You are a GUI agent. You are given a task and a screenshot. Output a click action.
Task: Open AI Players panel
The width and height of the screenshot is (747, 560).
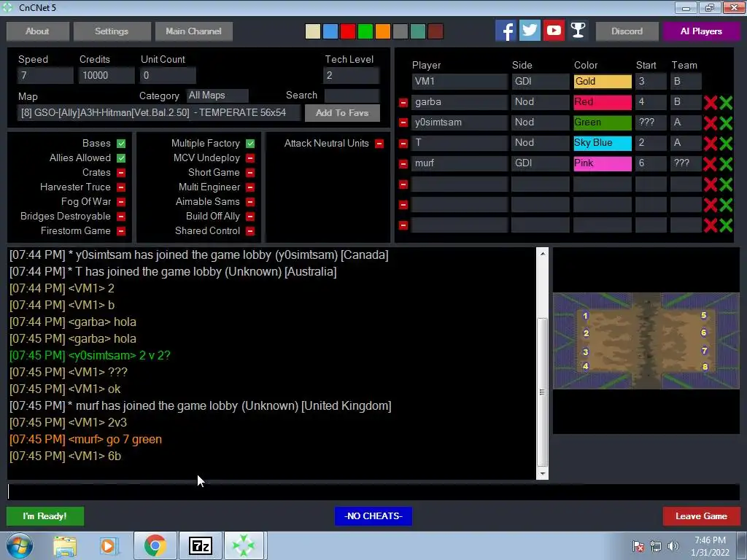point(701,31)
